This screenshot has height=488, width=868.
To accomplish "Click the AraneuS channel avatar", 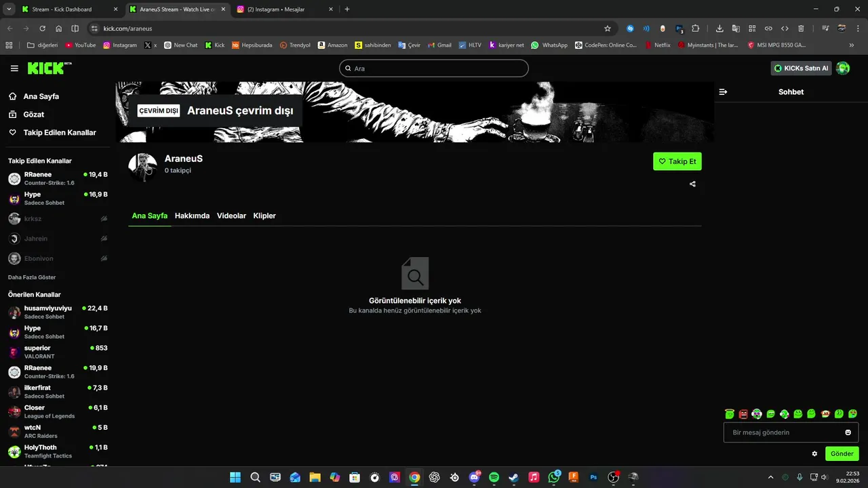I will coord(143,167).
